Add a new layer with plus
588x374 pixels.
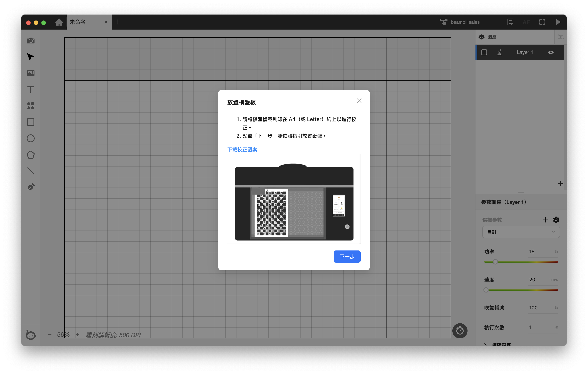(560, 183)
